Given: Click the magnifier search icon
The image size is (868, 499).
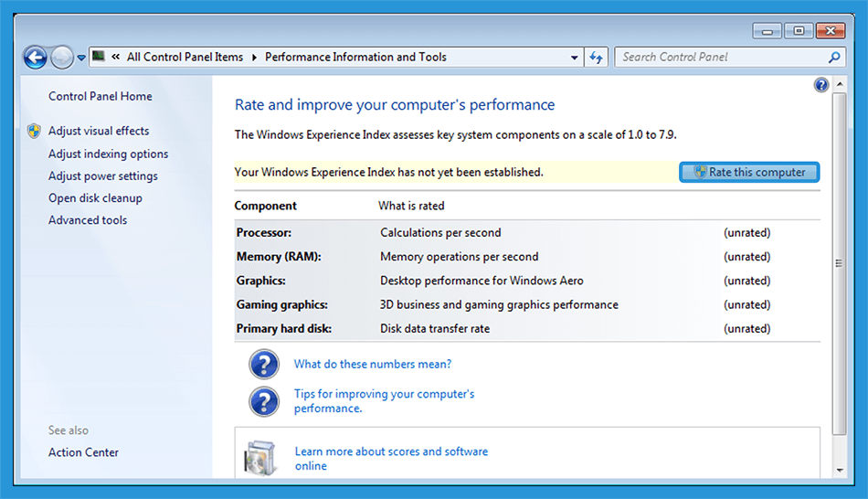Looking at the screenshot, I should tap(834, 57).
